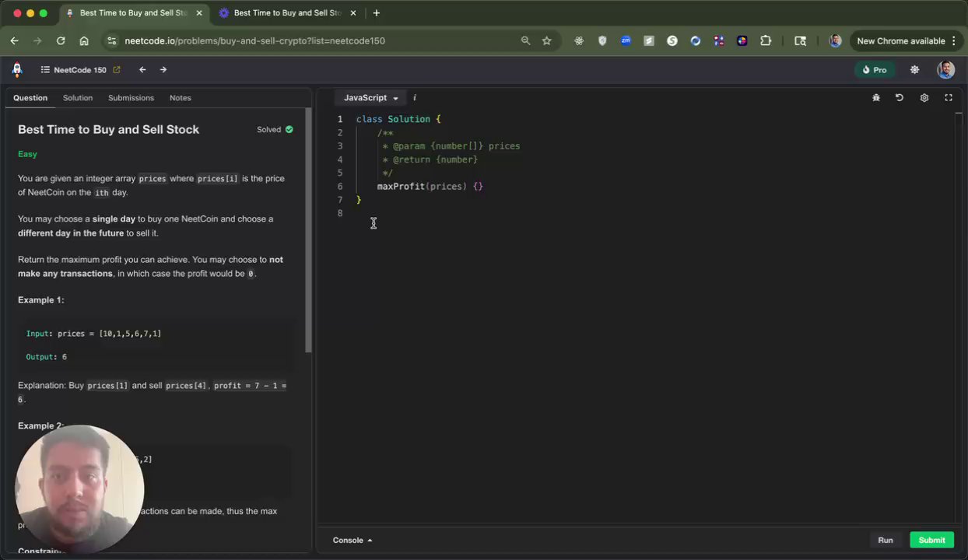Go to the previous problem arrow

coord(142,70)
